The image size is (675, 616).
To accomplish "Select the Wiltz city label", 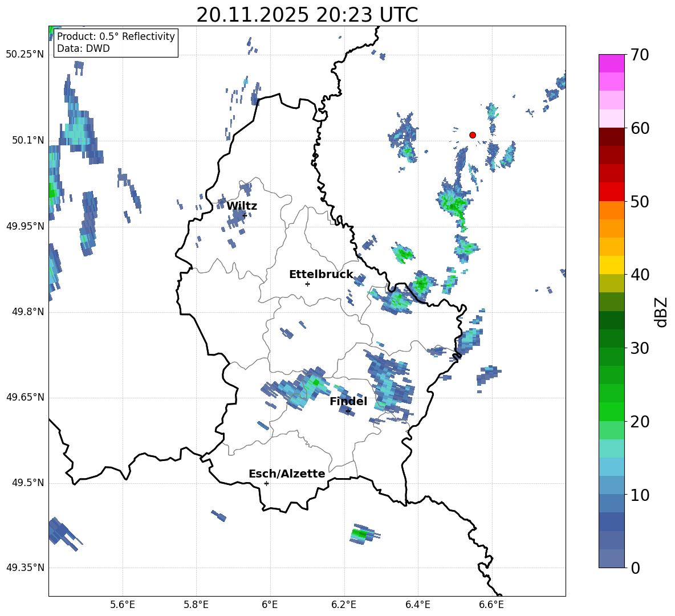I will (x=242, y=206).
